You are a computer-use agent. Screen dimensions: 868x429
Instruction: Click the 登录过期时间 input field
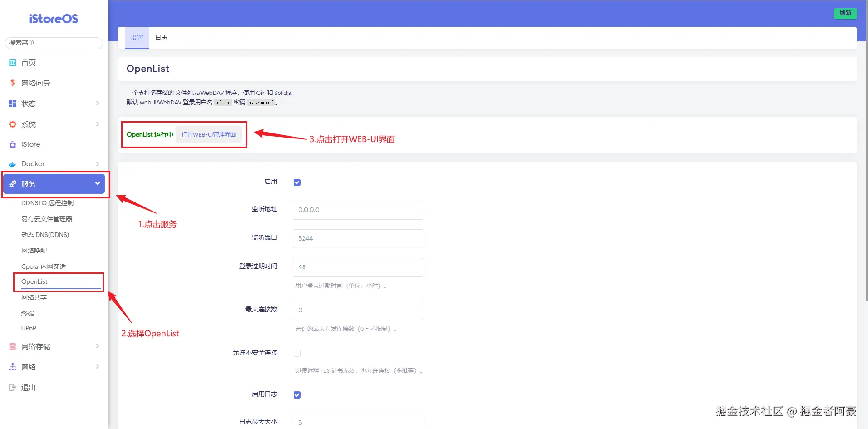(x=358, y=267)
